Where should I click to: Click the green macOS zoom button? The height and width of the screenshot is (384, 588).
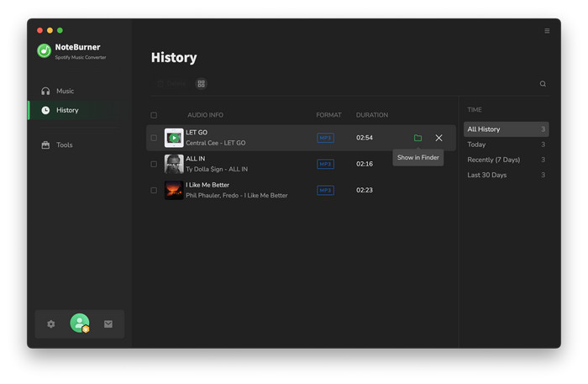[60, 30]
